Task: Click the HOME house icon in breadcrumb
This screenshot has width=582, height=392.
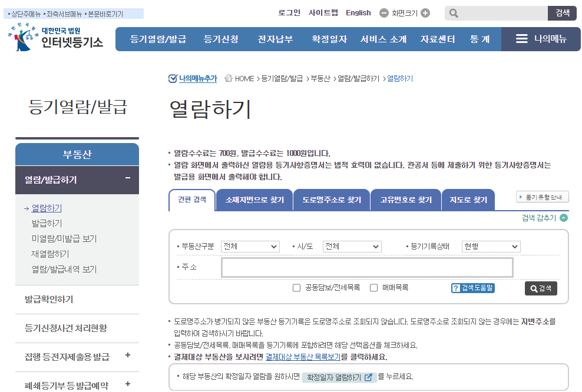Action: coord(229,78)
